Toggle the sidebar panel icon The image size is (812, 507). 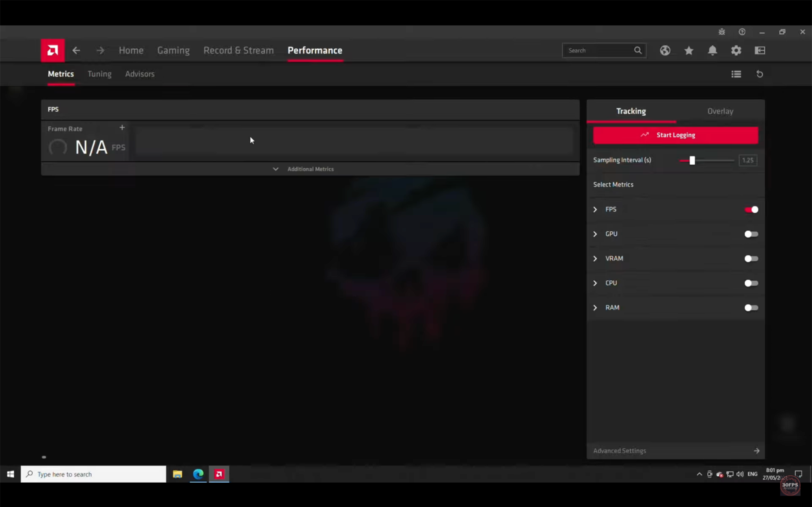[x=760, y=50]
